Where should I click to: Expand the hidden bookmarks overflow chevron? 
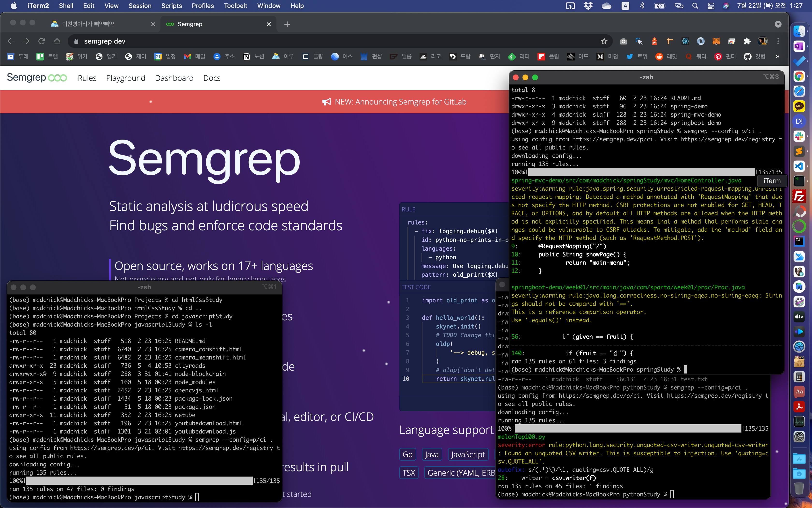777,56
